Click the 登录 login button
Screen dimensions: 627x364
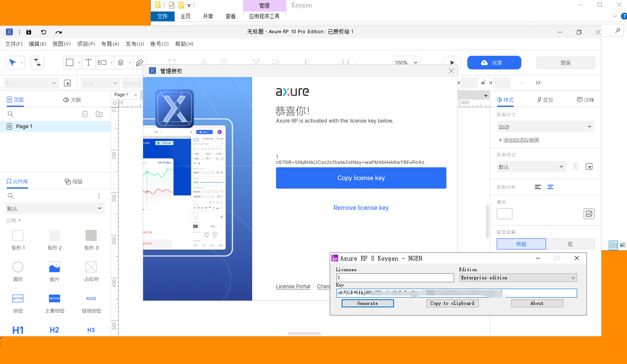point(566,63)
